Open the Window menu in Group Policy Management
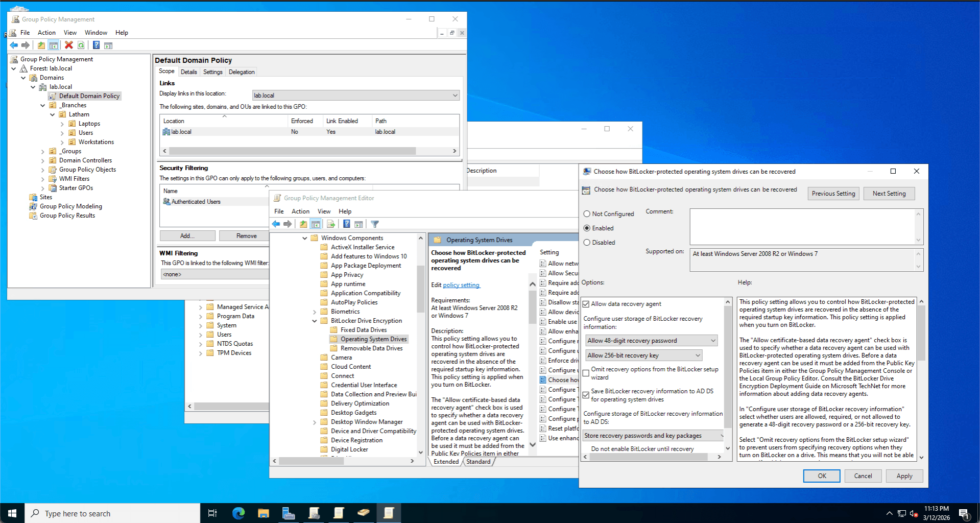980x523 pixels. pyautogui.click(x=95, y=33)
